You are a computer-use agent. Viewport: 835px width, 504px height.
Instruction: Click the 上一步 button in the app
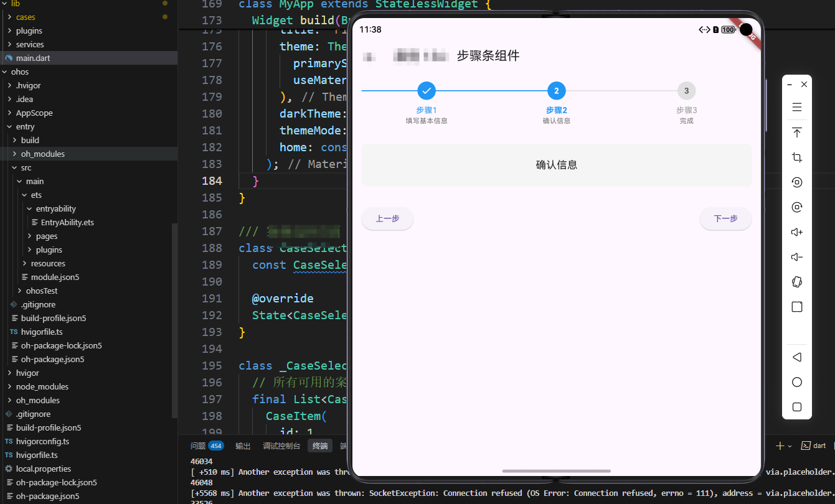click(387, 218)
